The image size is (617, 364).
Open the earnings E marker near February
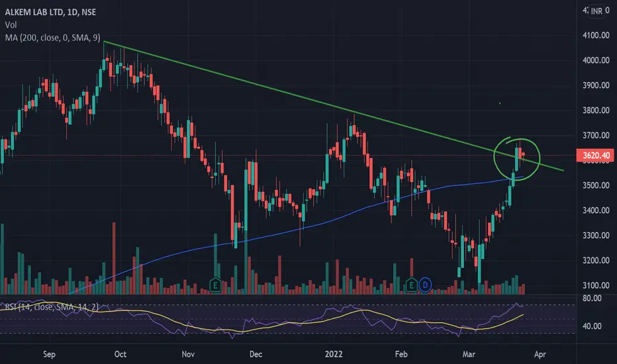[411, 284]
